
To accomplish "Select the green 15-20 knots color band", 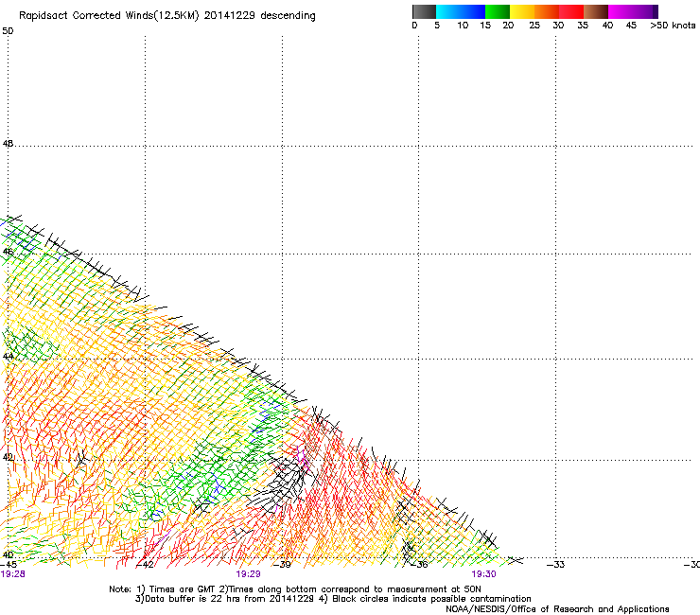I will click(498, 11).
